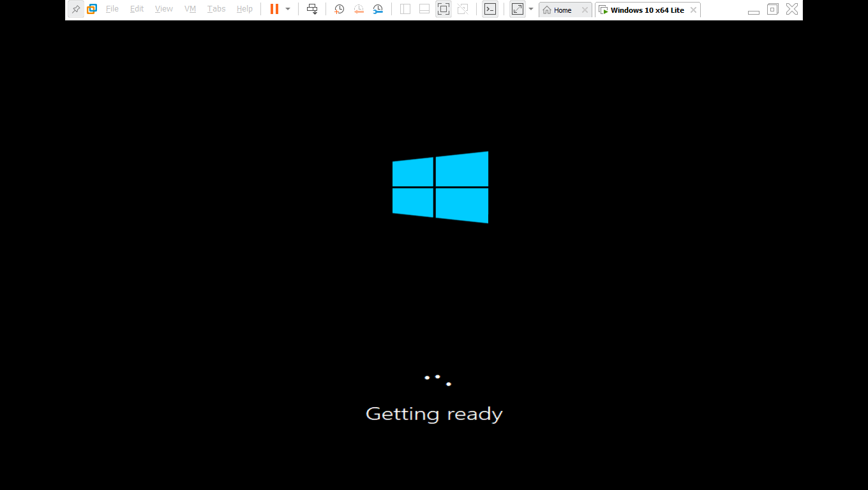The width and height of the screenshot is (868, 490).
Task: Restore the VMware window size
Action: [773, 9]
